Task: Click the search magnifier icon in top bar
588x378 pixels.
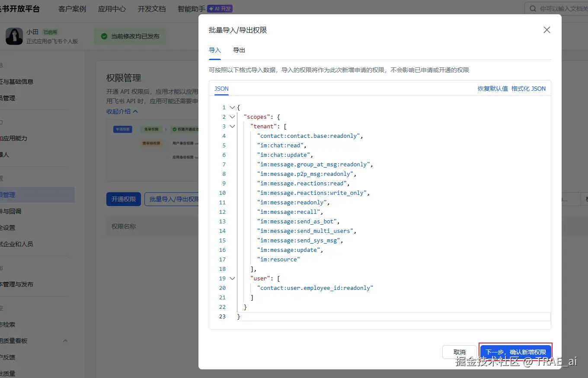Action: click(x=533, y=9)
